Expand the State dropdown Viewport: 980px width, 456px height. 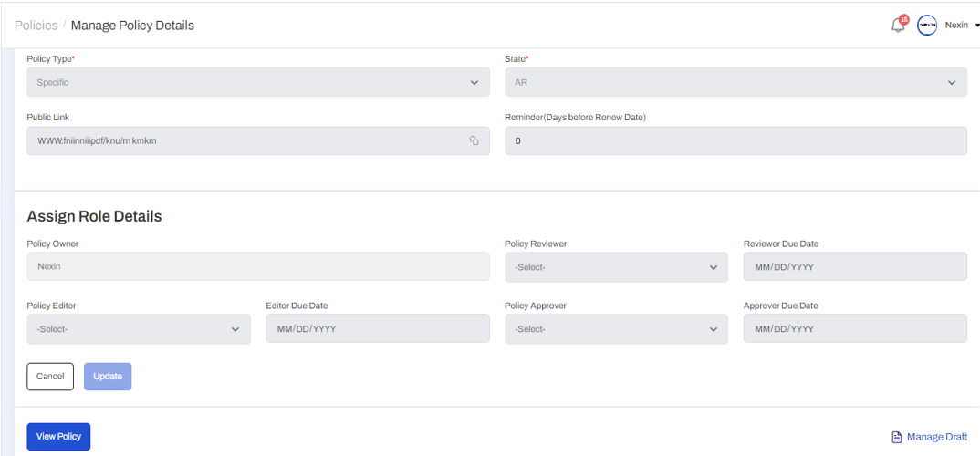click(x=735, y=82)
